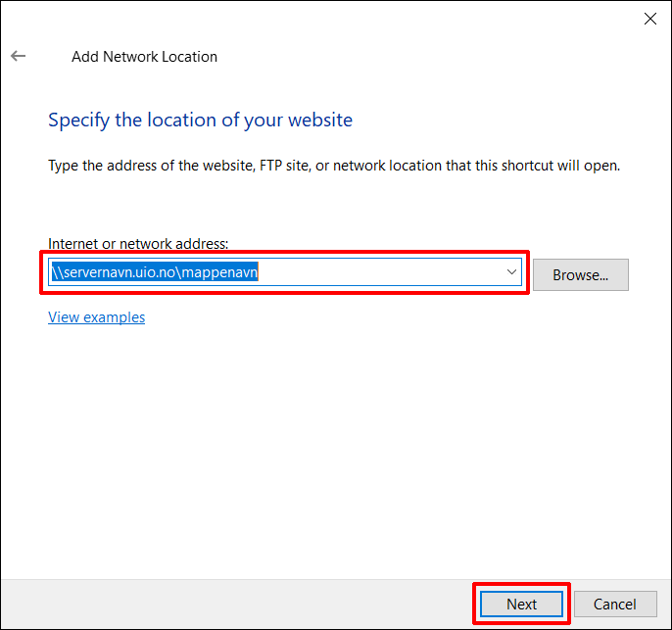The width and height of the screenshot is (672, 630).
Task: Close the Add Network Location wizard
Action: click(x=650, y=19)
